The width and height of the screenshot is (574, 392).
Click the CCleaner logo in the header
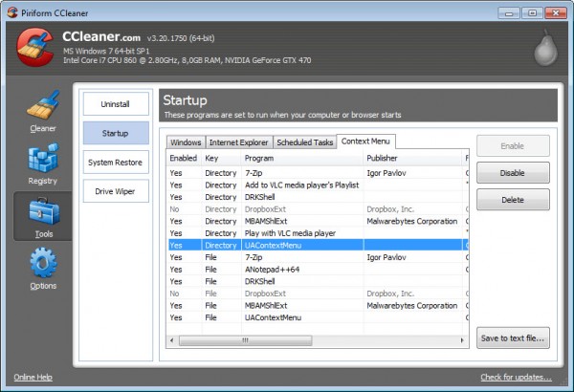point(34,48)
